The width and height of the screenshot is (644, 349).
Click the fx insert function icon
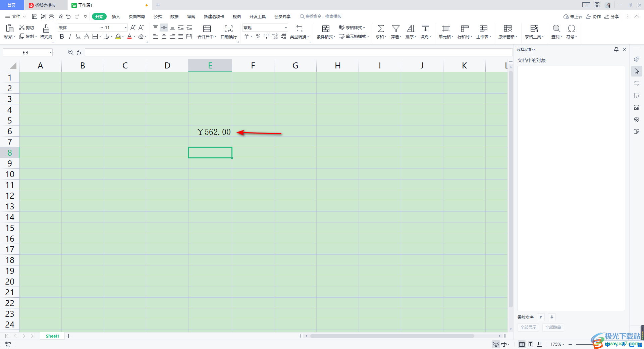(79, 52)
